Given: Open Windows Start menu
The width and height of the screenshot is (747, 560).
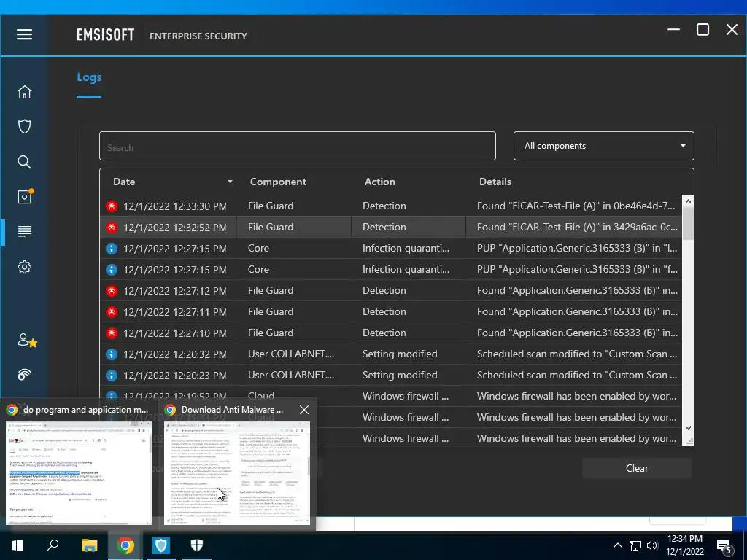Looking at the screenshot, I should click(18, 545).
